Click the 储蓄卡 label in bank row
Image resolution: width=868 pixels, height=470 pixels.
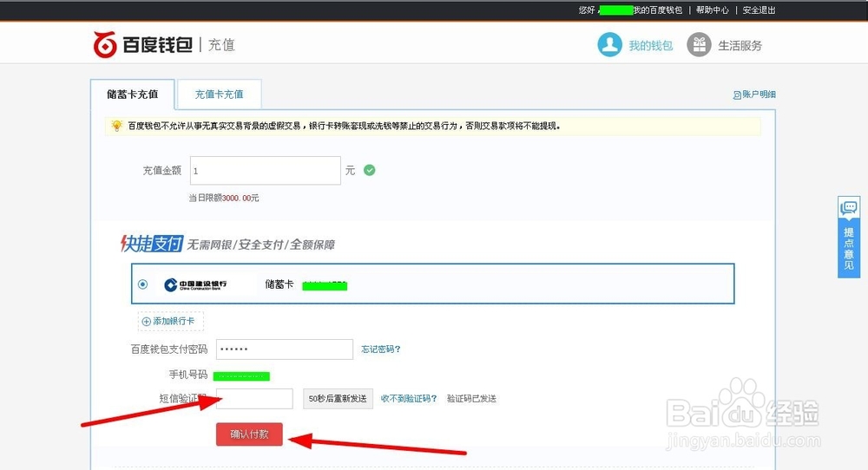tap(279, 284)
